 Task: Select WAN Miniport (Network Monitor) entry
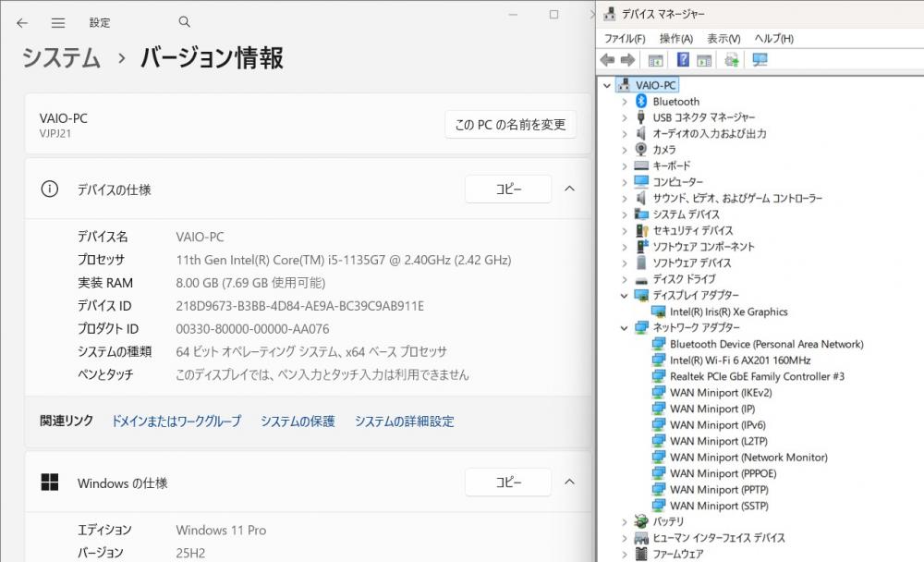click(748, 457)
